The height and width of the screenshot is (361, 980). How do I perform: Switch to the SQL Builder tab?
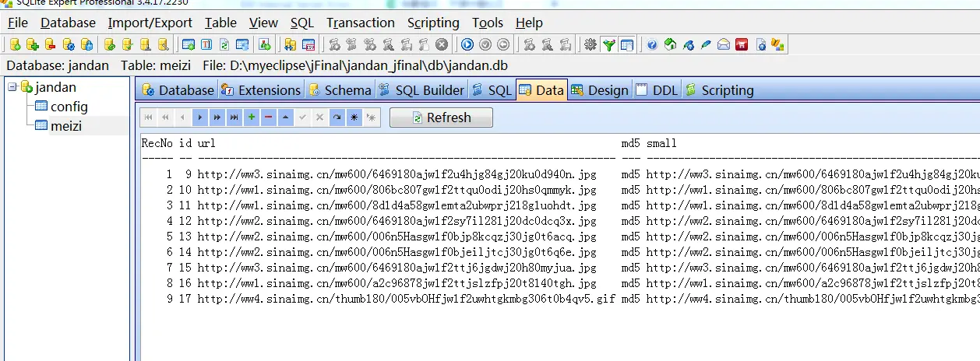point(421,90)
